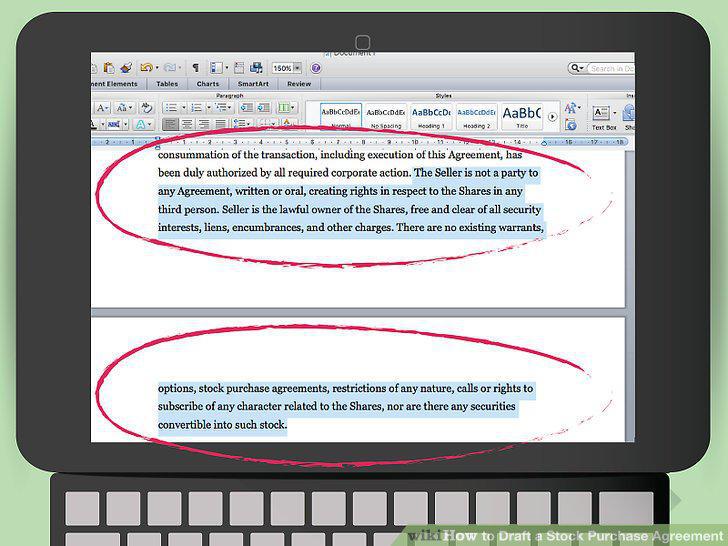Open the highlight color dropdown arrow
728x546 pixels.
125,124
